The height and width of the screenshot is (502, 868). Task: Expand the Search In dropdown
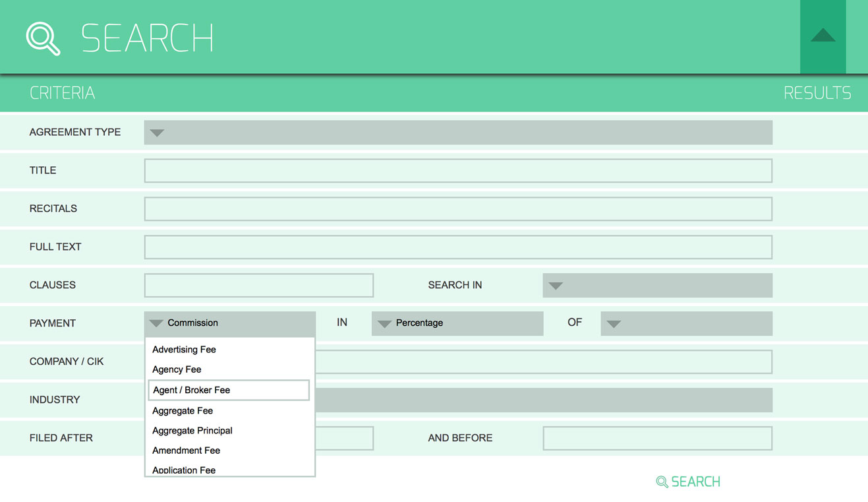(656, 286)
